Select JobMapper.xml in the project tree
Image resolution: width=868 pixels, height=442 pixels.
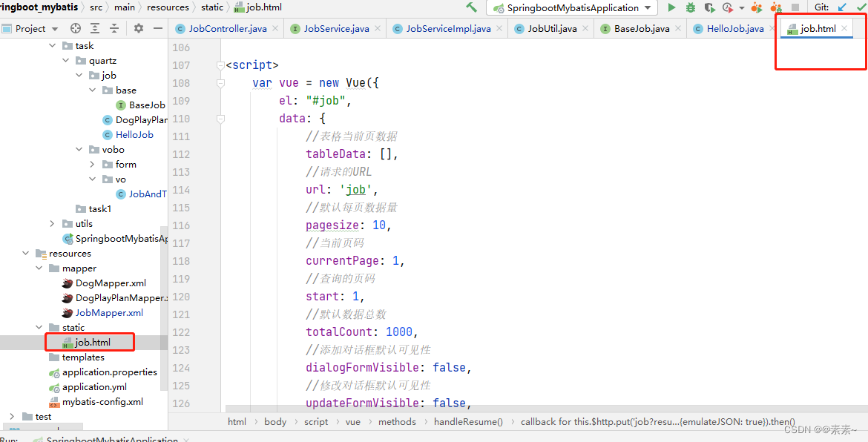[x=108, y=312]
